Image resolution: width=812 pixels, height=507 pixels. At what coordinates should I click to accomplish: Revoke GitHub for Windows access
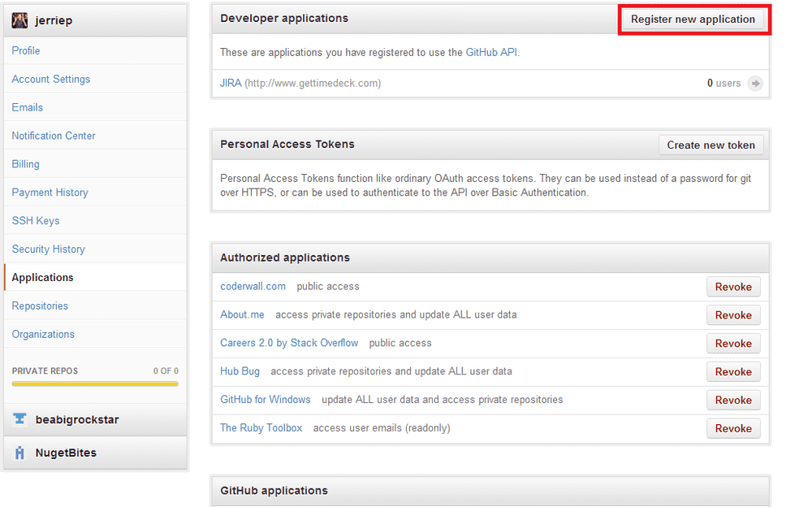click(733, 401)
